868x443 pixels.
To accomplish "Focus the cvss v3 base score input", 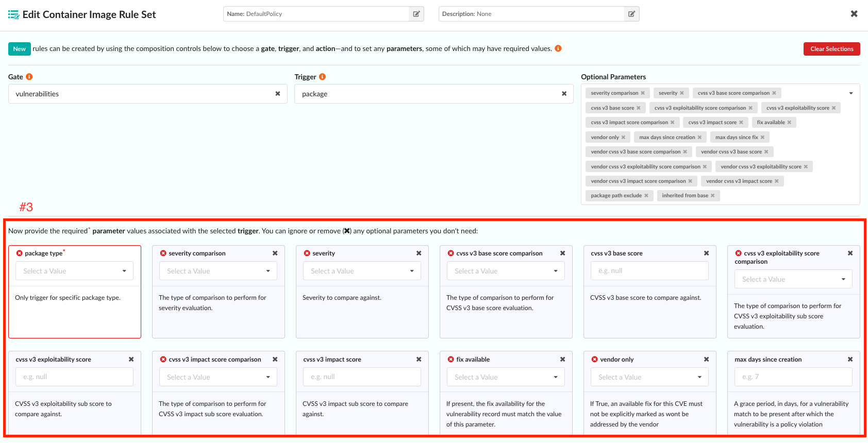I will [649, 271].
